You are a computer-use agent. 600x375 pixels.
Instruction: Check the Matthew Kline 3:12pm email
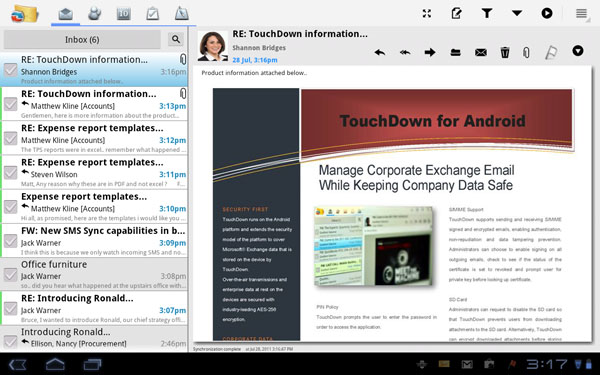tap(10, 138)
